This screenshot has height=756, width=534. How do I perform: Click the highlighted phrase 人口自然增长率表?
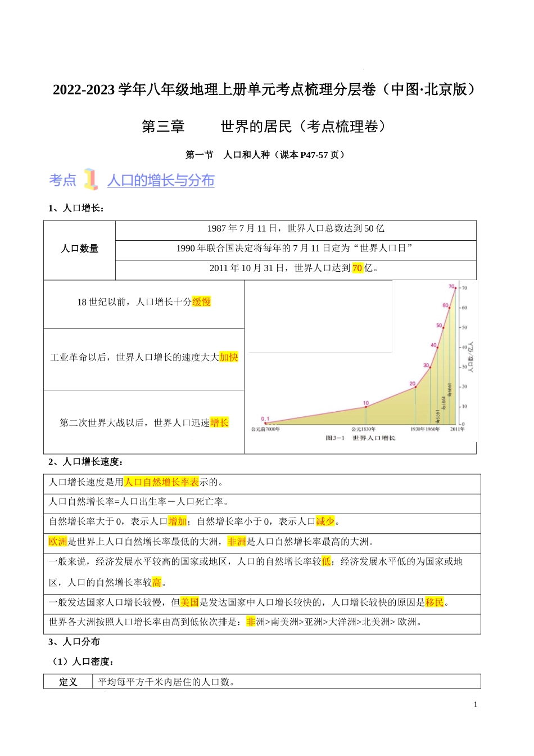tap(161, 482)
